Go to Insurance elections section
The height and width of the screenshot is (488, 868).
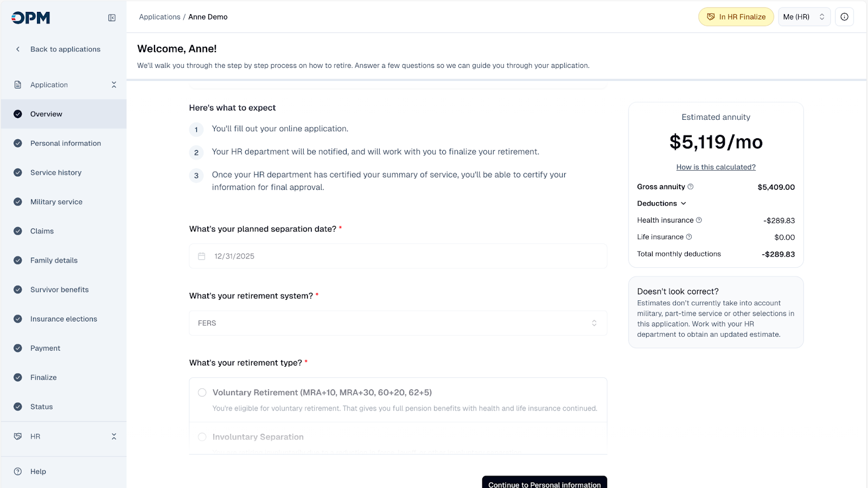[x=63, y=319]
